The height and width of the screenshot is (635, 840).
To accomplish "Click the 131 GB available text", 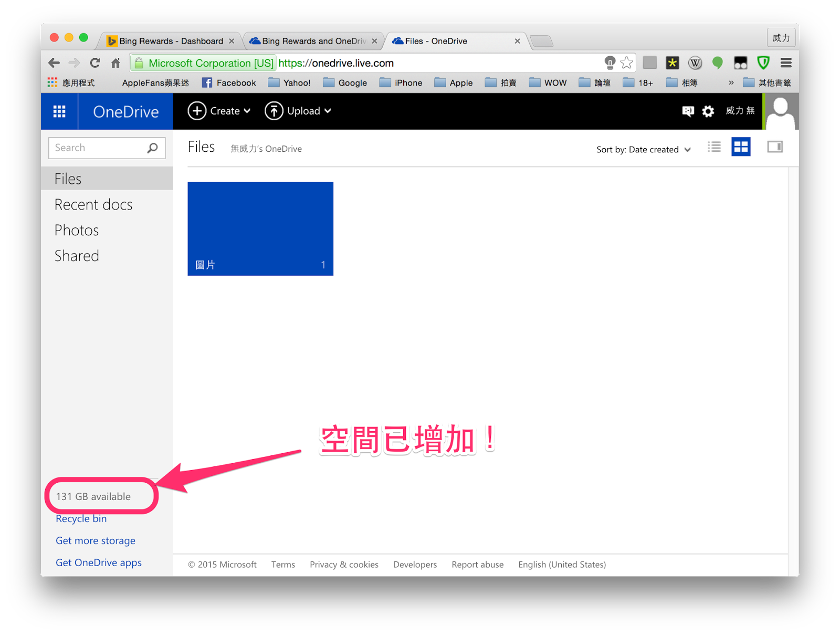I will point(93,496).
